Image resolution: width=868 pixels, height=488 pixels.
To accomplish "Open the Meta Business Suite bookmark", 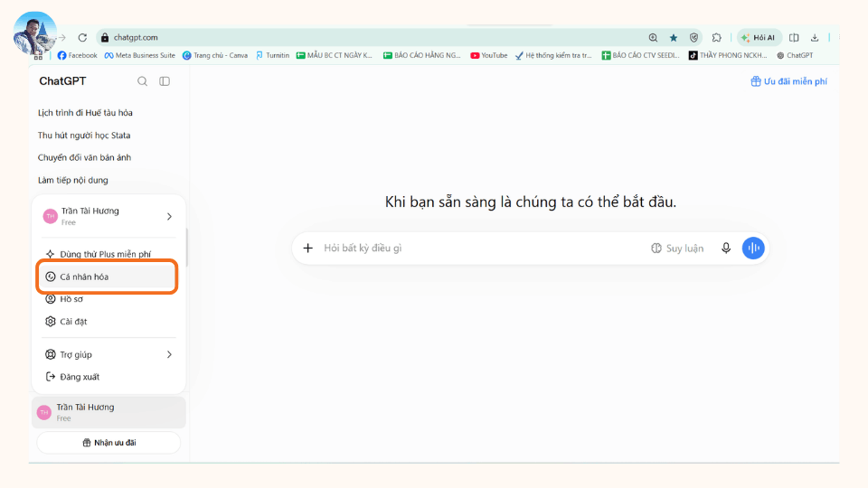I will tap(139, 55).
